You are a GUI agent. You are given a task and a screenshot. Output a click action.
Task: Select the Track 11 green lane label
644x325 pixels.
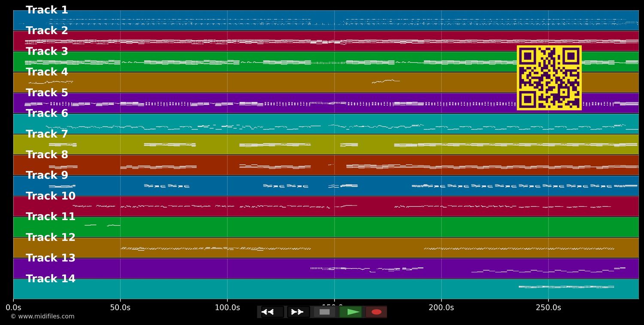pyautogui.click(x=51, y=216)
